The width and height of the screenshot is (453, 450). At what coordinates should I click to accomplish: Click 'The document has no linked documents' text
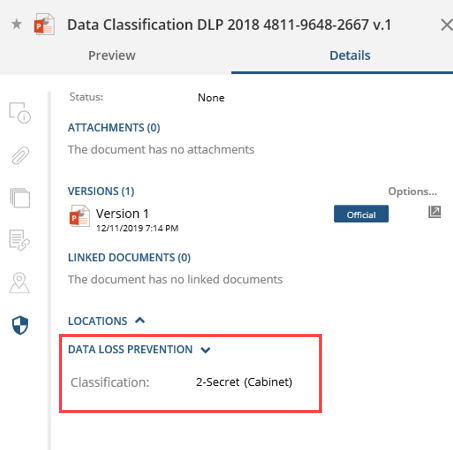(x=175, y=279)
